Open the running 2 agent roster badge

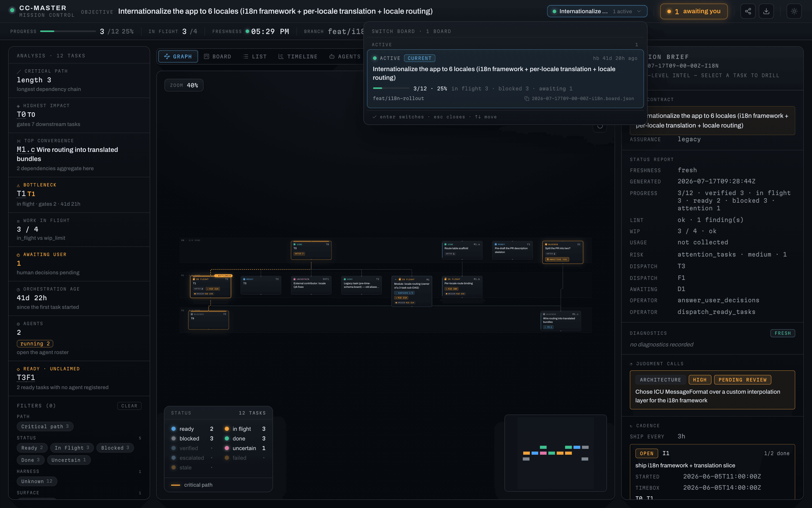click(x=35, y=344)
